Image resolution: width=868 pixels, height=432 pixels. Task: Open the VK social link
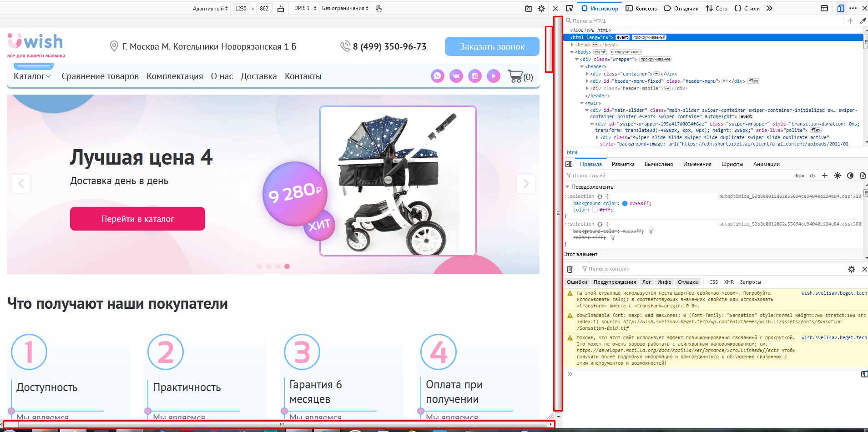[x=456, y=76]
